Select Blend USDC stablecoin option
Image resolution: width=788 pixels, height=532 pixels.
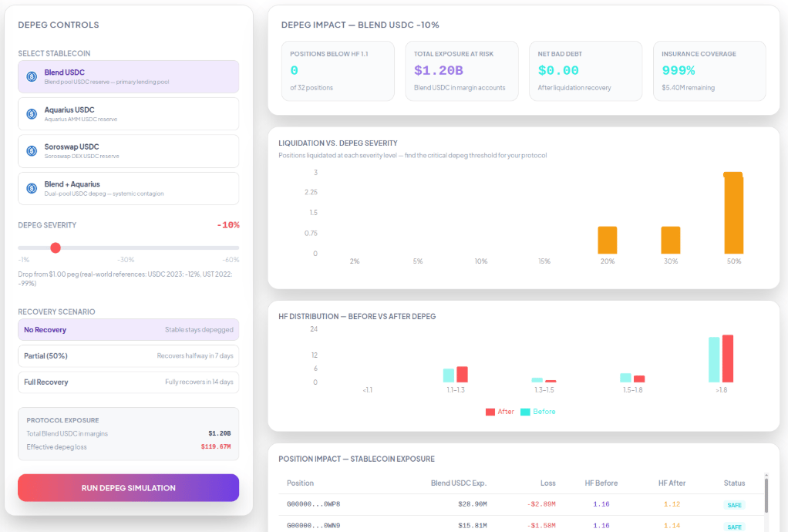coord(128,77)
